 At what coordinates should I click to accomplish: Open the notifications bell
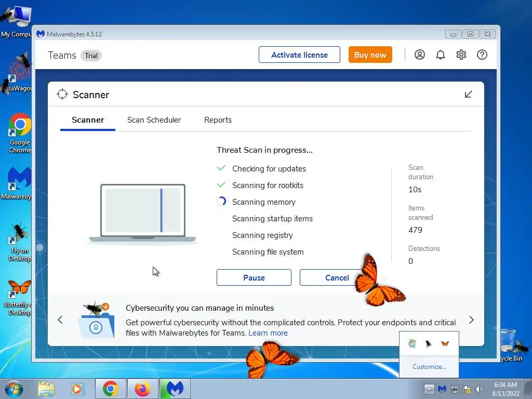point(441,55)
